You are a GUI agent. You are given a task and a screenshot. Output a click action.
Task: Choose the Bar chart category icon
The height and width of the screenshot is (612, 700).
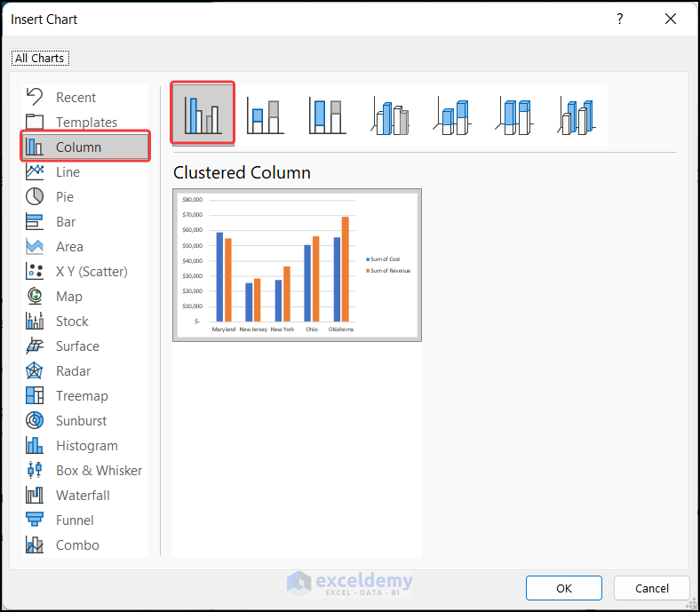35,222
